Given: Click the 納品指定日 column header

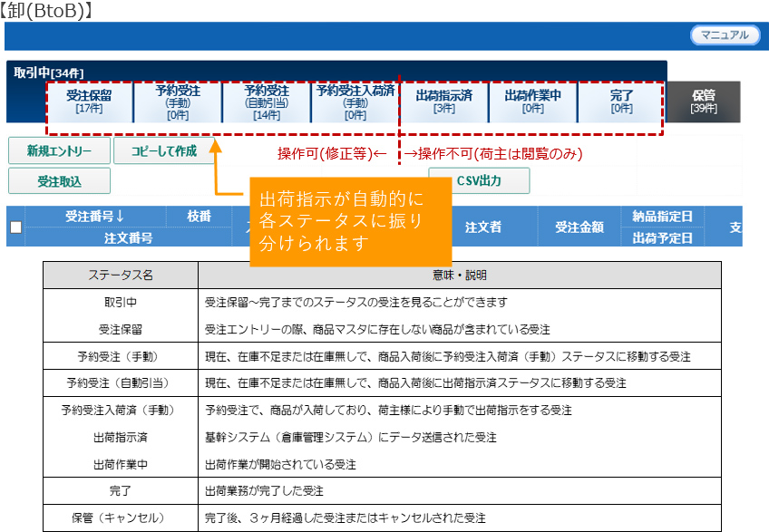Looking at the screenshot, I should [x=662, y=216].
